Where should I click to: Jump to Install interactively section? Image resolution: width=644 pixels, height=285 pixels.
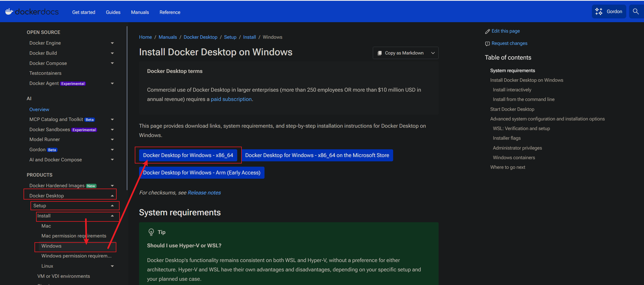click(512, 90)
